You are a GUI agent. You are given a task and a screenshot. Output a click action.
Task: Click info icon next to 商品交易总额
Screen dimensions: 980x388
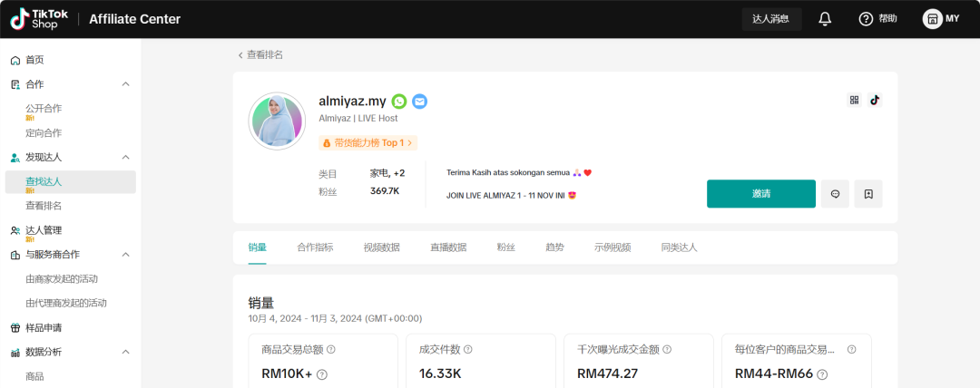coord(331,349)
